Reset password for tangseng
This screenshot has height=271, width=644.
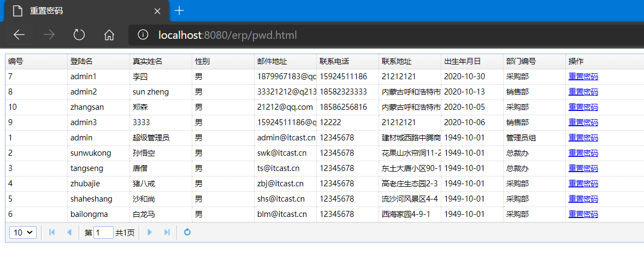click(x=583, y=168)
